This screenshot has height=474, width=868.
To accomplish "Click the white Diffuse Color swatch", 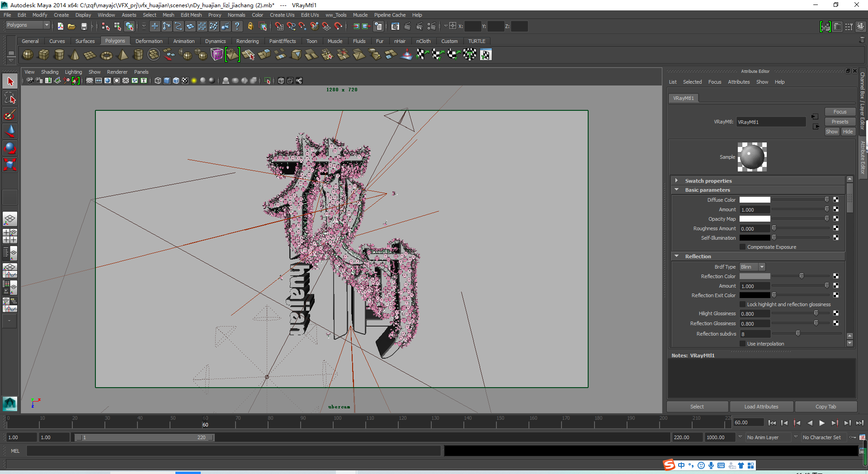I will pos(755,200).
